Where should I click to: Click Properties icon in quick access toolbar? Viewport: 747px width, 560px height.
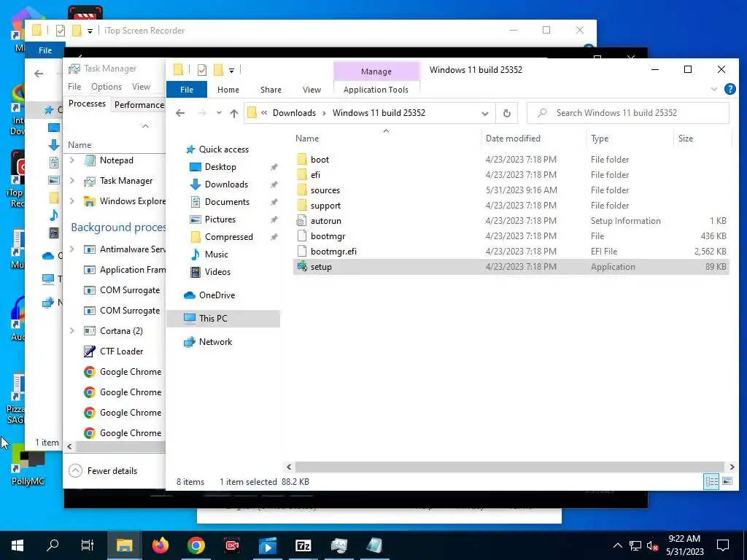pyautogui.click(x=202, y=70)
